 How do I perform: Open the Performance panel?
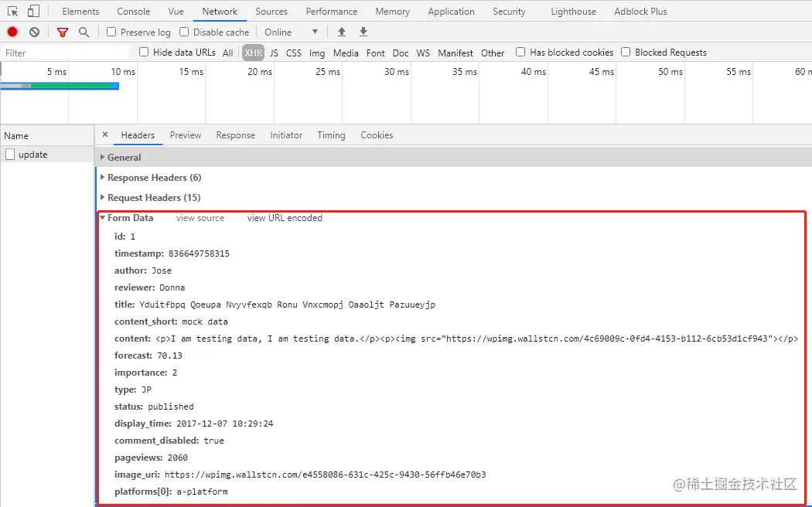tap(332, 12)
